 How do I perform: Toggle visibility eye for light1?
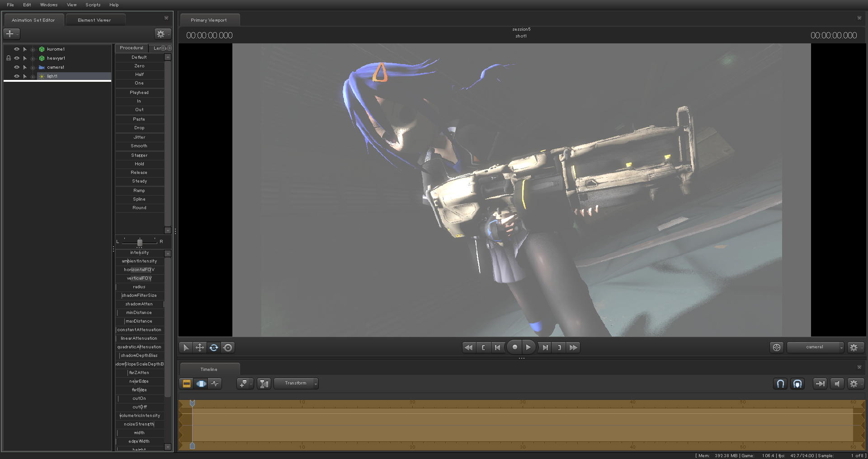pyautogui.click(x=17, y=76)
